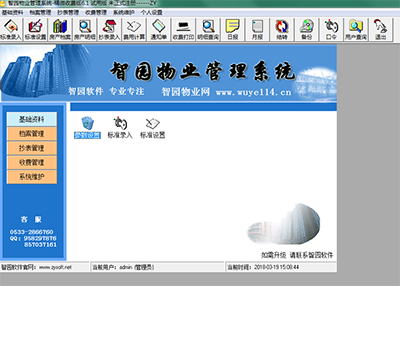Open the 个人设置 menu

(152, 13)
